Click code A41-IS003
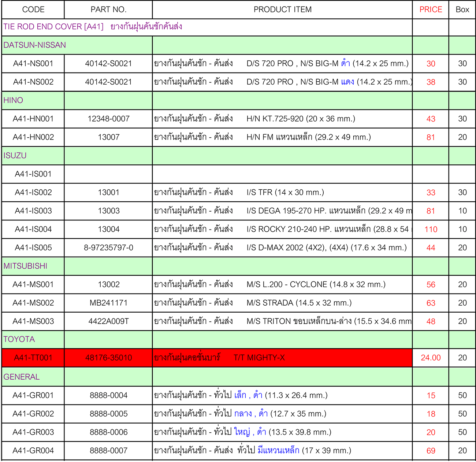This screenshot has height=462, width=476. (x=33, y=211)
